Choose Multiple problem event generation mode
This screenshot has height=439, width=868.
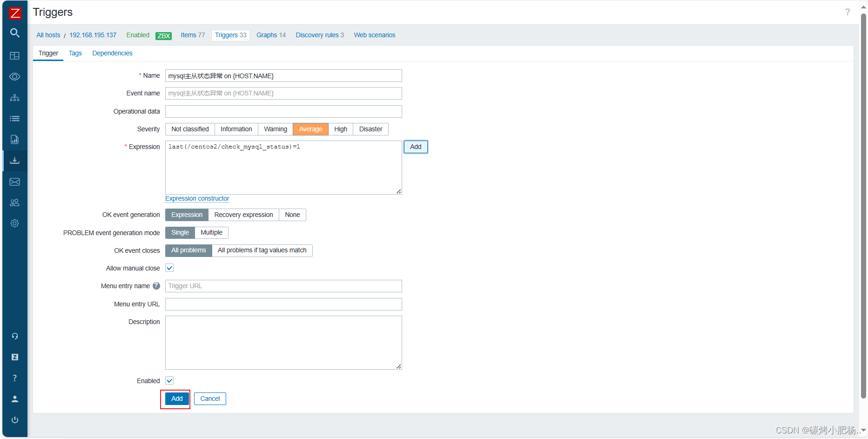[211, 233]
